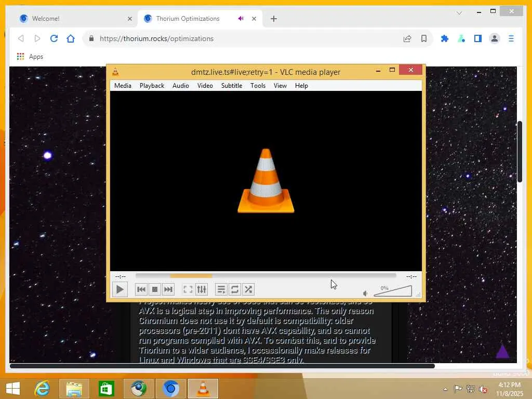Open VLC extended settings panel
The height and width of the screenshot is (399, 532).
[202, 289]
